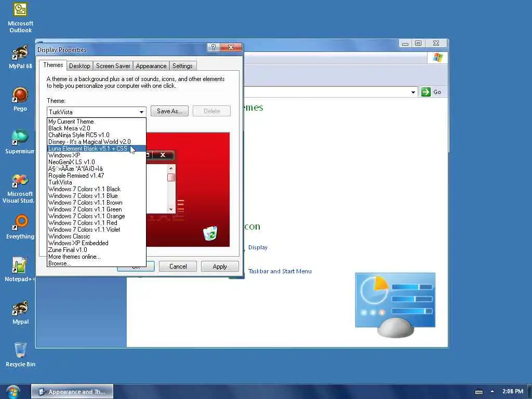Collapse the TurkVista theme combo box arrow
The image size is (532, 399).
(x=141, y=112)
